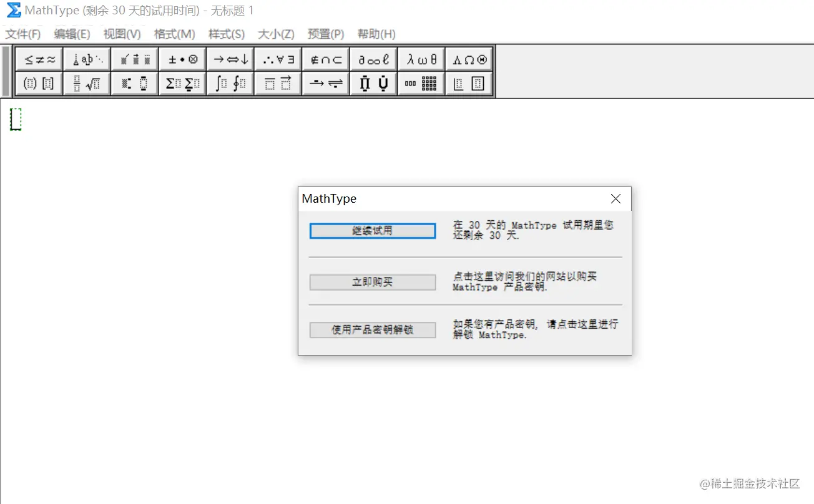Open the set theory symbols palette
Image resolution: width=814 pixels, height=504 pixels.
point(325,59)
